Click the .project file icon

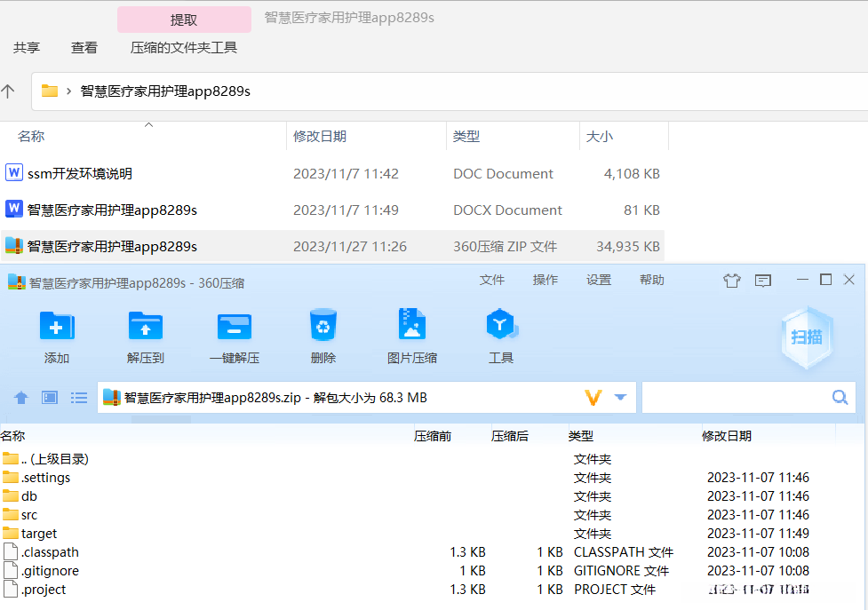coord(11,589)
